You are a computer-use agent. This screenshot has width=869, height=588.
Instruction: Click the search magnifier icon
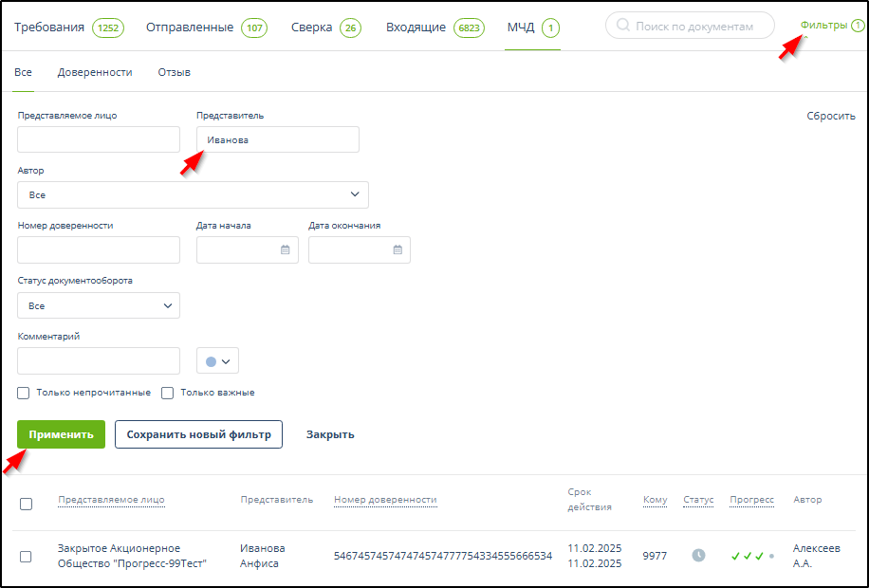(x=623, y=27)
